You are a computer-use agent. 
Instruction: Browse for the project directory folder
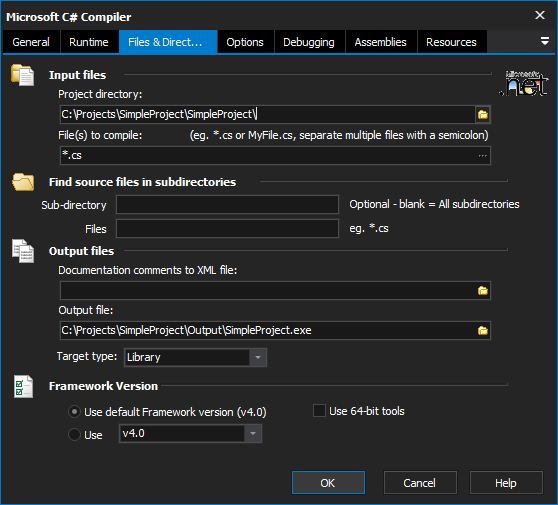483,115
